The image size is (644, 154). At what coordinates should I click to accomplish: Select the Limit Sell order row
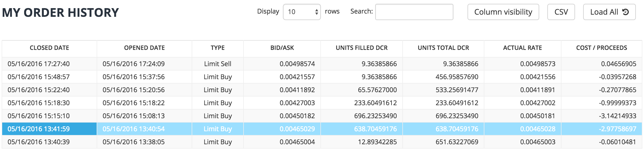click(x=218, y=64)
